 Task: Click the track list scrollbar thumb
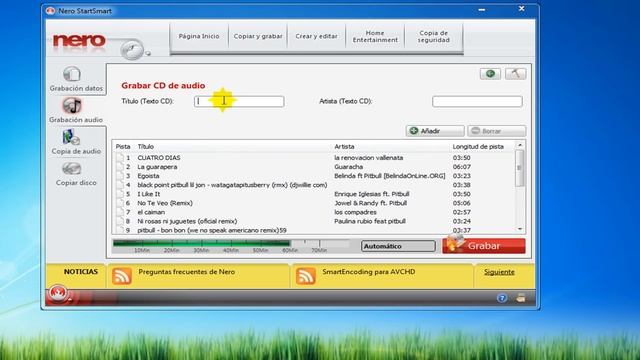519,168
